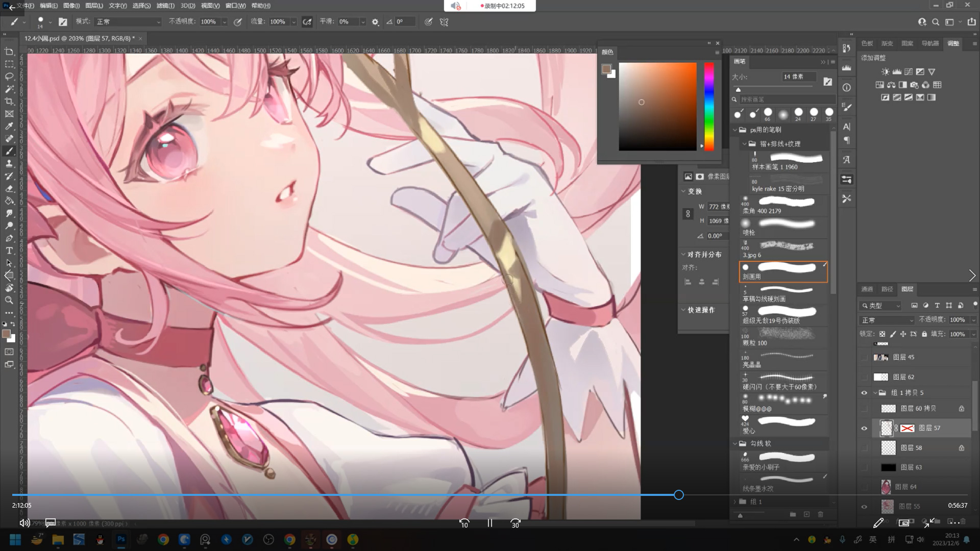This screenshot has height=551, width=980.
Task: Select the Healing Brush tool
Action: pos(9,139)
